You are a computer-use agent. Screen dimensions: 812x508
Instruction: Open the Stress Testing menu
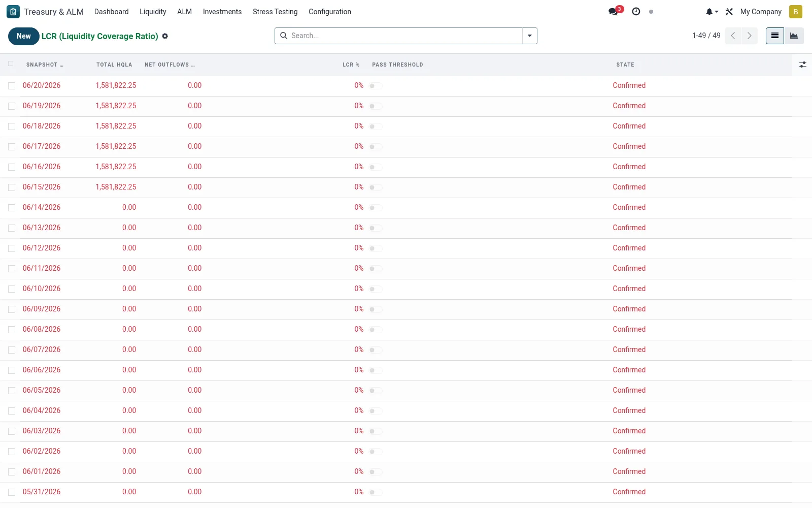pyautogui.click(x=275, y=12)
